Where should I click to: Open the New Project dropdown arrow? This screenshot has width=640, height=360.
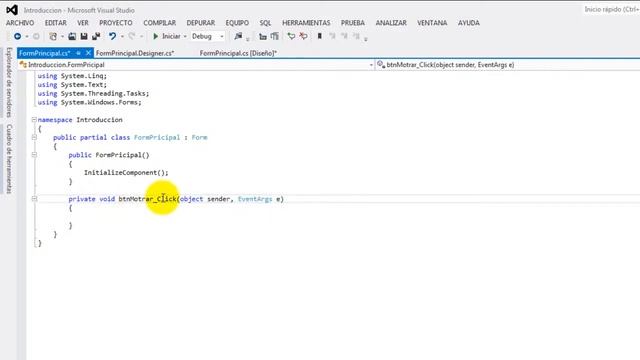pyautogui.click(x=62, y=37)
